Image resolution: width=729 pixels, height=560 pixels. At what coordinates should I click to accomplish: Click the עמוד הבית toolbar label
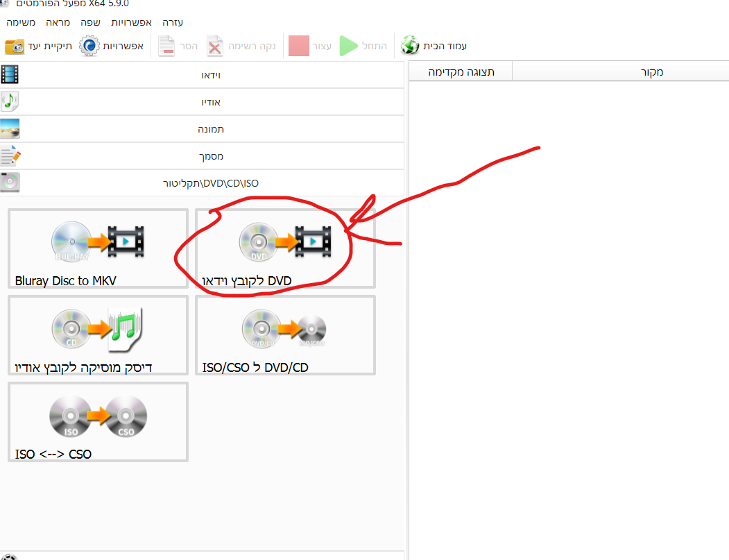[x=445, y=46]
